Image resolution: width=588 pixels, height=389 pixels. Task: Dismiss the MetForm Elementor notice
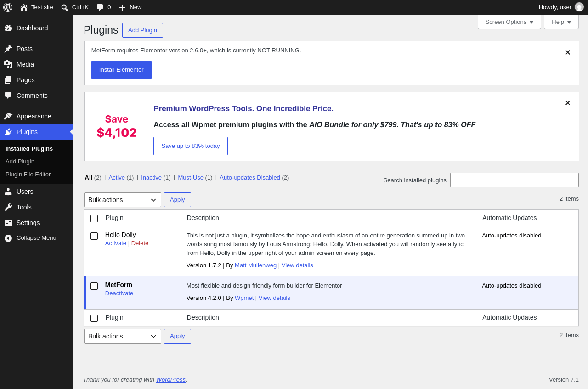pyautogui.click(x=568, y=52)
